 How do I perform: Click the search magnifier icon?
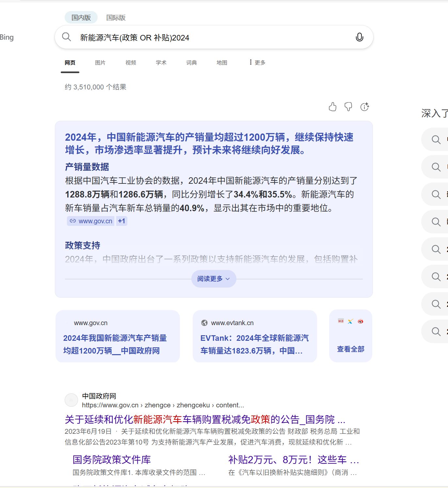(66, 37)
